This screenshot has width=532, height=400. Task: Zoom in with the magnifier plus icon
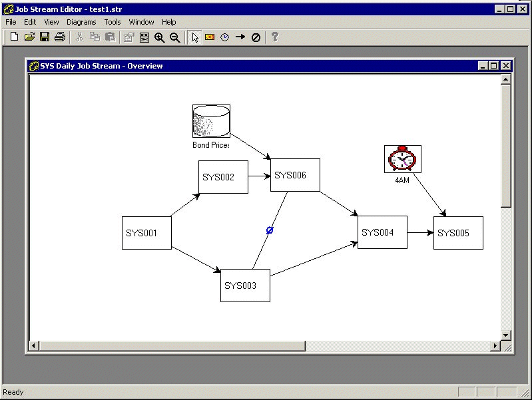coord(160,37)
